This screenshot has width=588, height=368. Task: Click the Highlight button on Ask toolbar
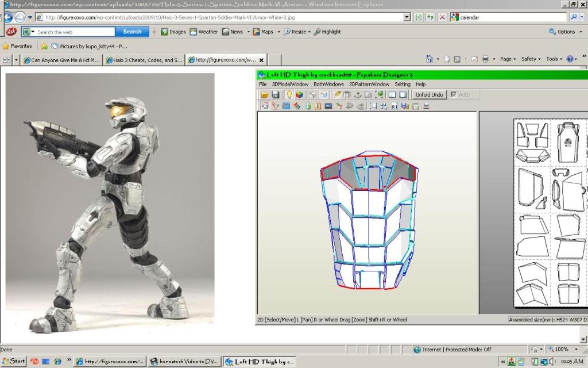pos(327,32)
